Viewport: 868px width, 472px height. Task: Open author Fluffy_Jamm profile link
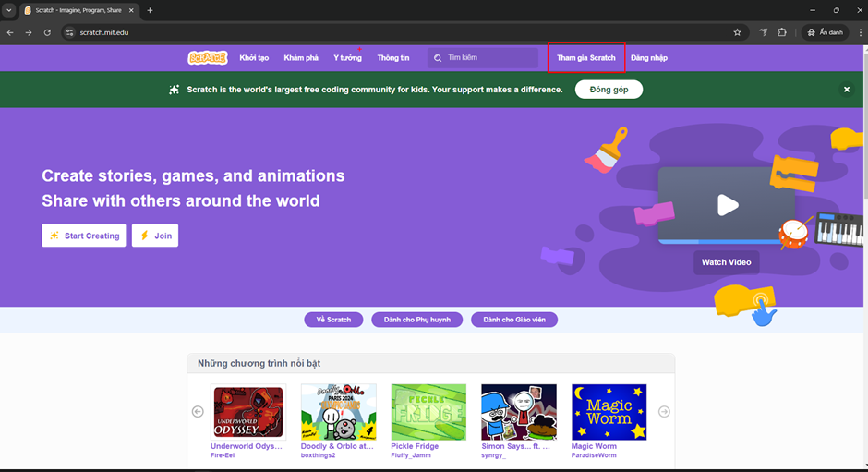(411, 455)
